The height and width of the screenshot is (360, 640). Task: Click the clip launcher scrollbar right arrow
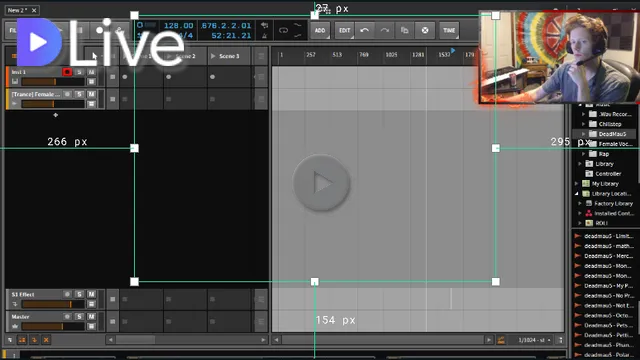click(x=263, y=340)
